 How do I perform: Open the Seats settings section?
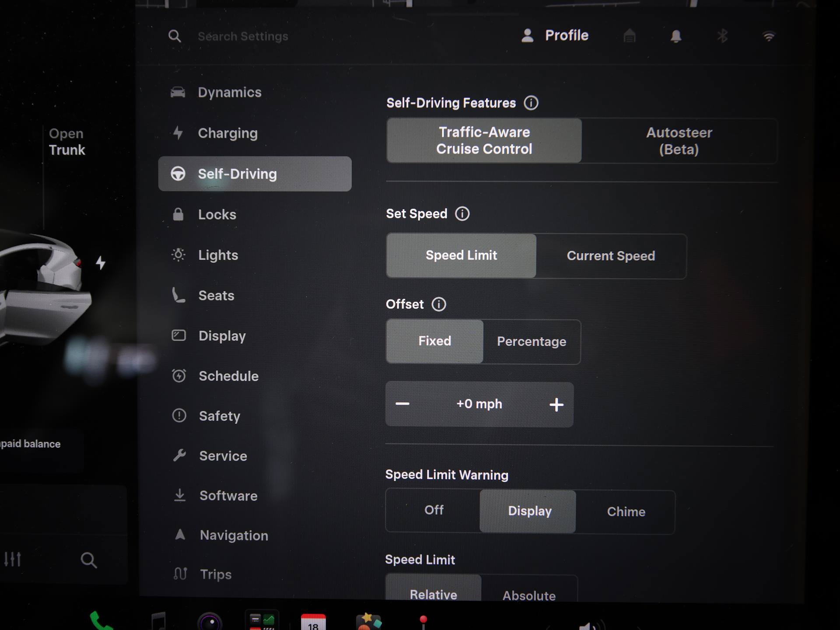[x=255, y=296]
